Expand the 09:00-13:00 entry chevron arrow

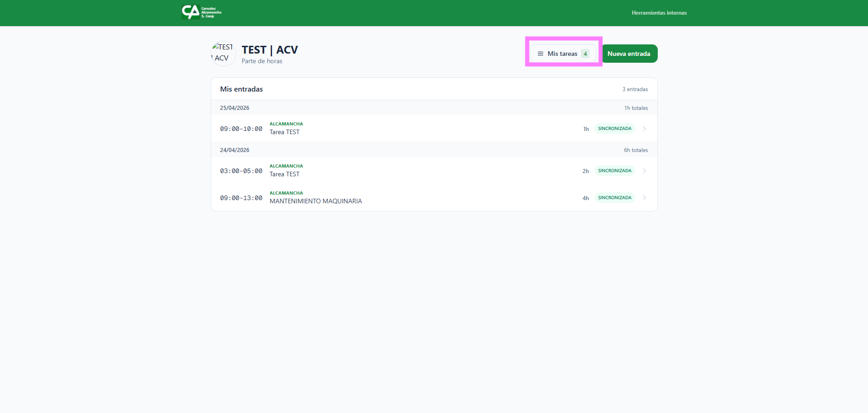click(644, 198)
